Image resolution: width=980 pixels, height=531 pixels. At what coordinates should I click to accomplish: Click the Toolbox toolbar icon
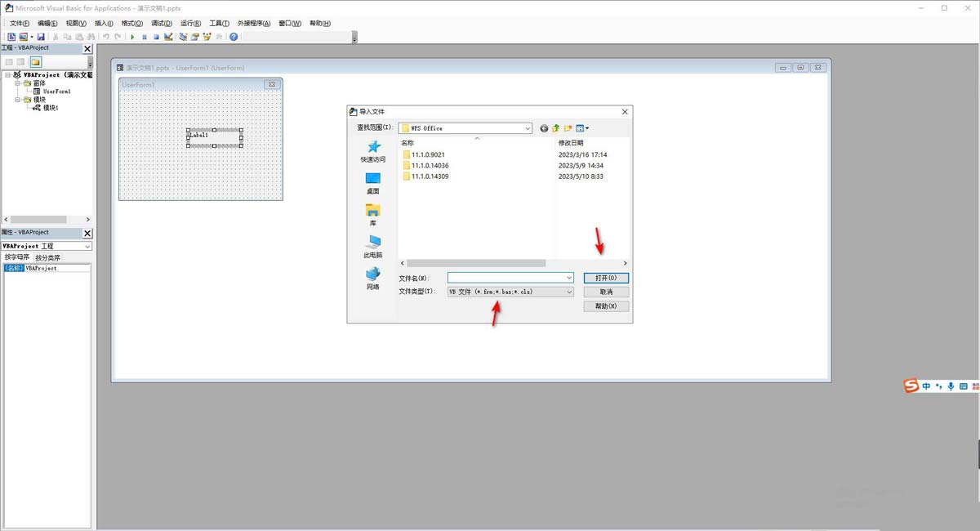218,37
